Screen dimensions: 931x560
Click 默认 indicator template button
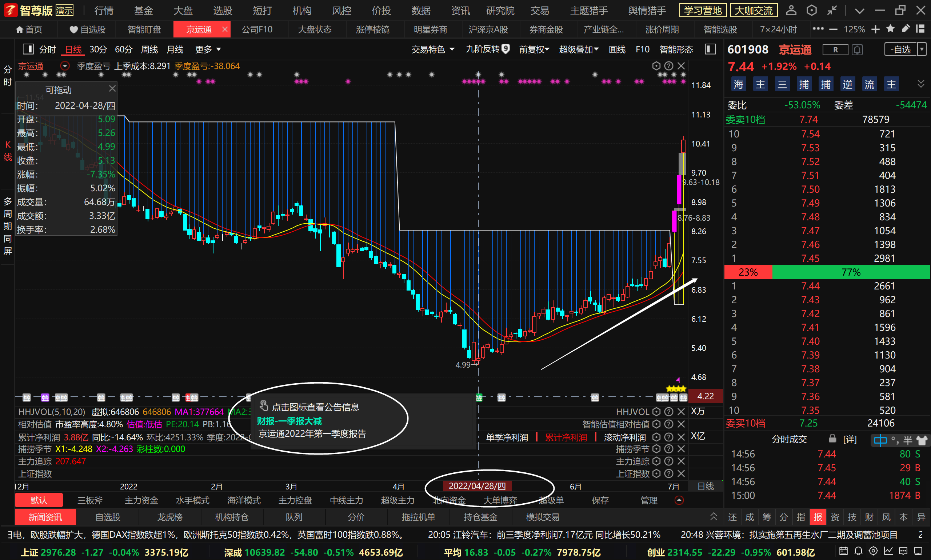39,500
